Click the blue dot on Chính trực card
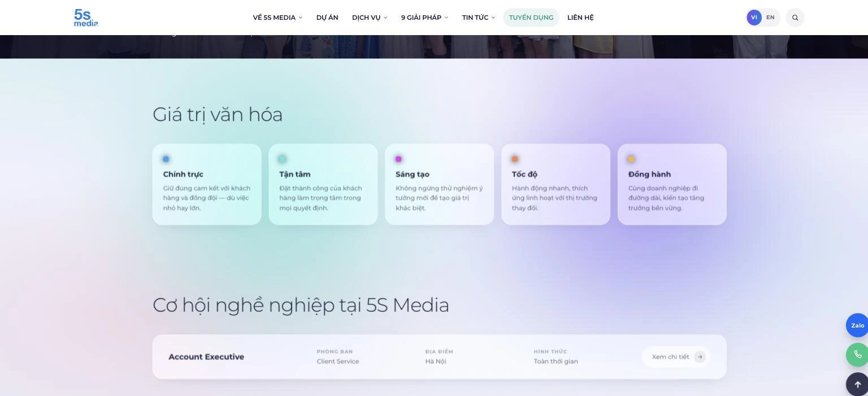 pos(166,159)
